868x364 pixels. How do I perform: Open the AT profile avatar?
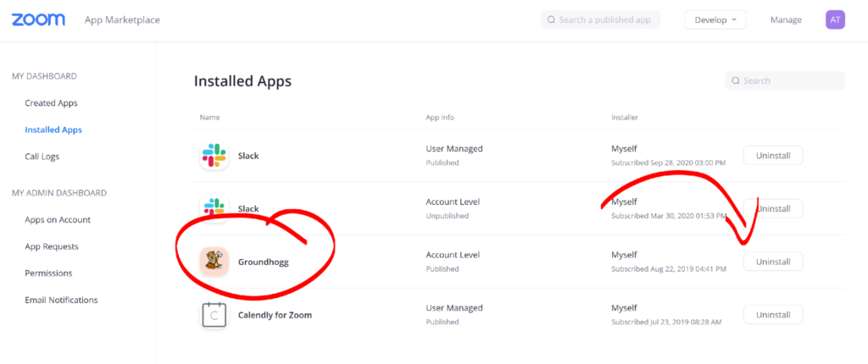click(x=835, y=19)
